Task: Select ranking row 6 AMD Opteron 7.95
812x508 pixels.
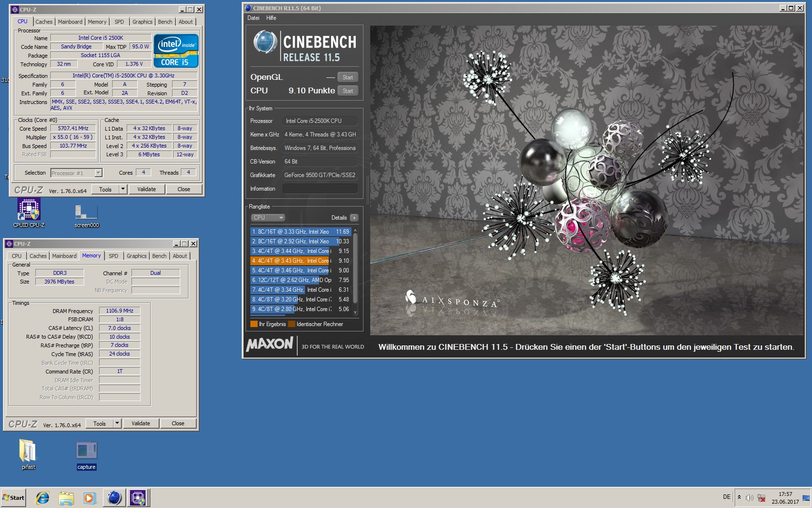Action: point(301,280)
